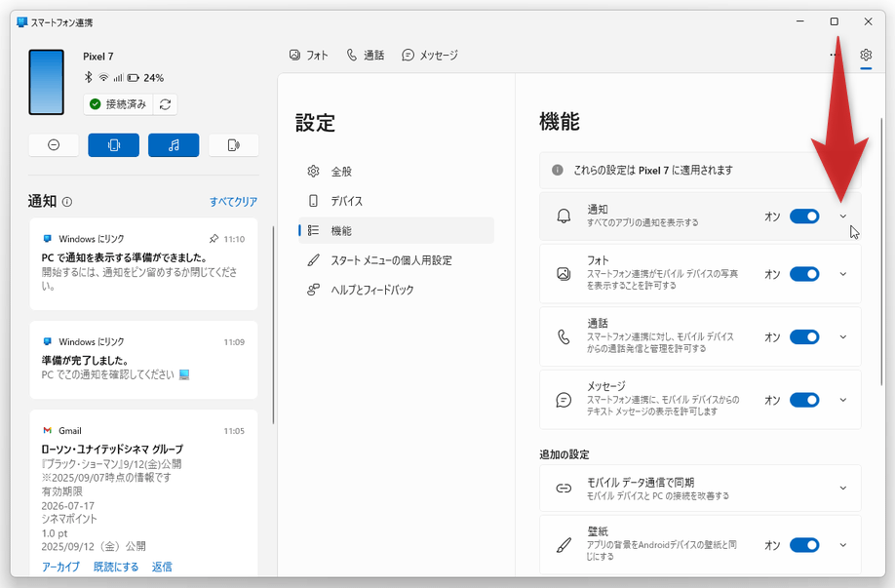This screenshot has height=588, width=895.
Task: Disable the メッセージ toggle switch
Action: pyautogui.click(x=804, y=400)
